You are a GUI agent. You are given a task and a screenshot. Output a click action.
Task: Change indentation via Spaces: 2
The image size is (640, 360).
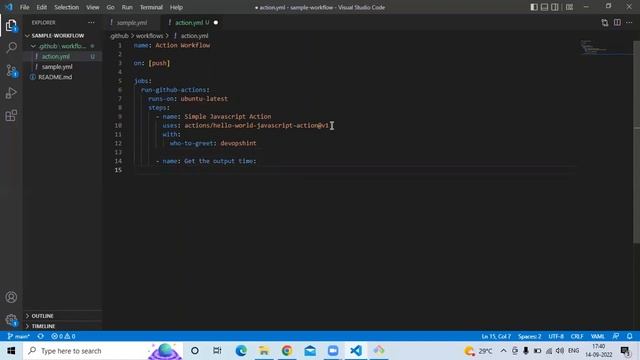click(529, 336)
